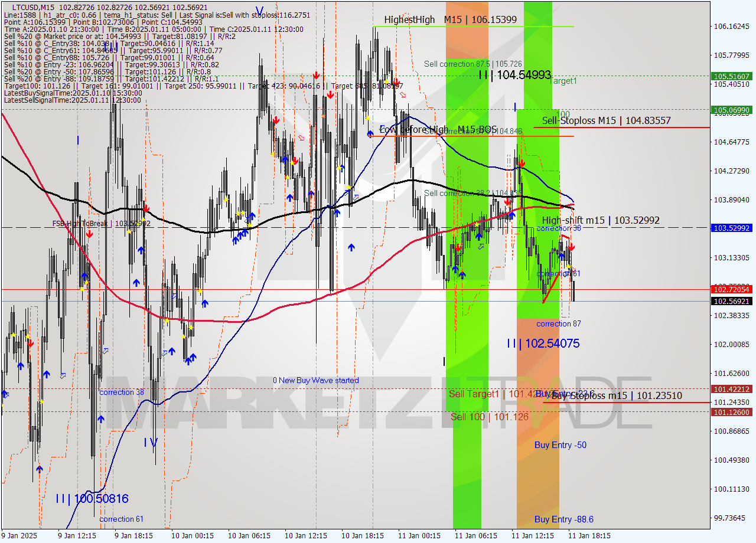
Task: Select the '10 Jan 12:15' time label
Action: tap(305, 536)
